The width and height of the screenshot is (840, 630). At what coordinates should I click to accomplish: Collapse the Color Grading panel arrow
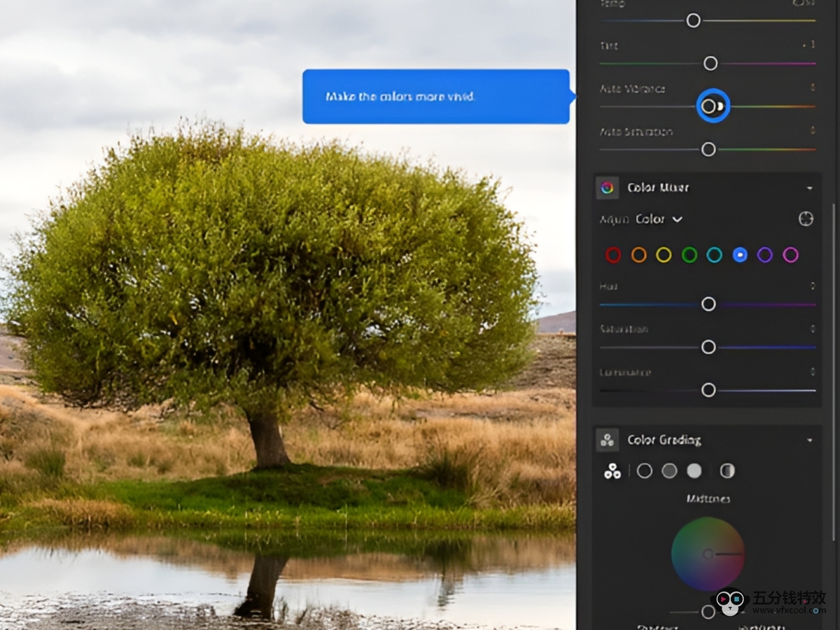pos(810,440)
